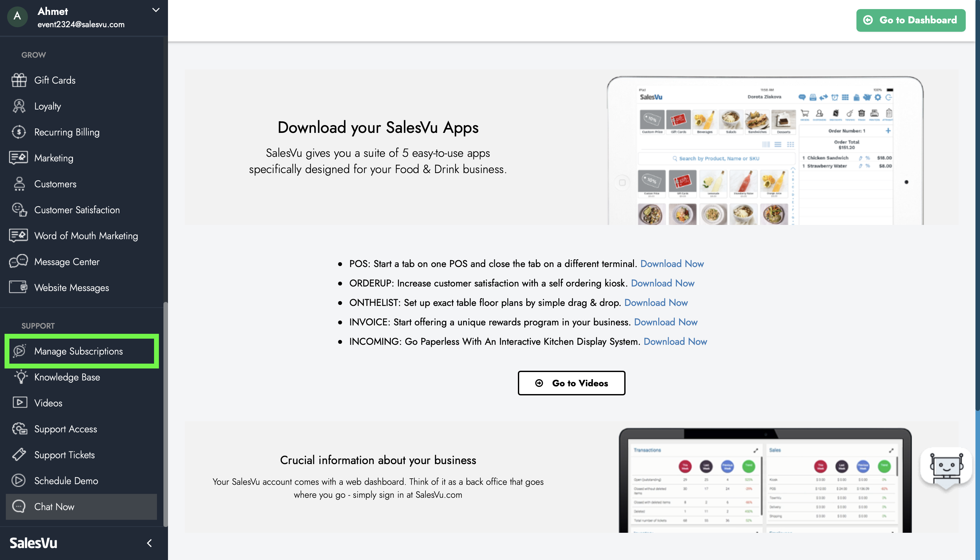
Task: Click the Go to Videos button
Action: pos(571,383)
